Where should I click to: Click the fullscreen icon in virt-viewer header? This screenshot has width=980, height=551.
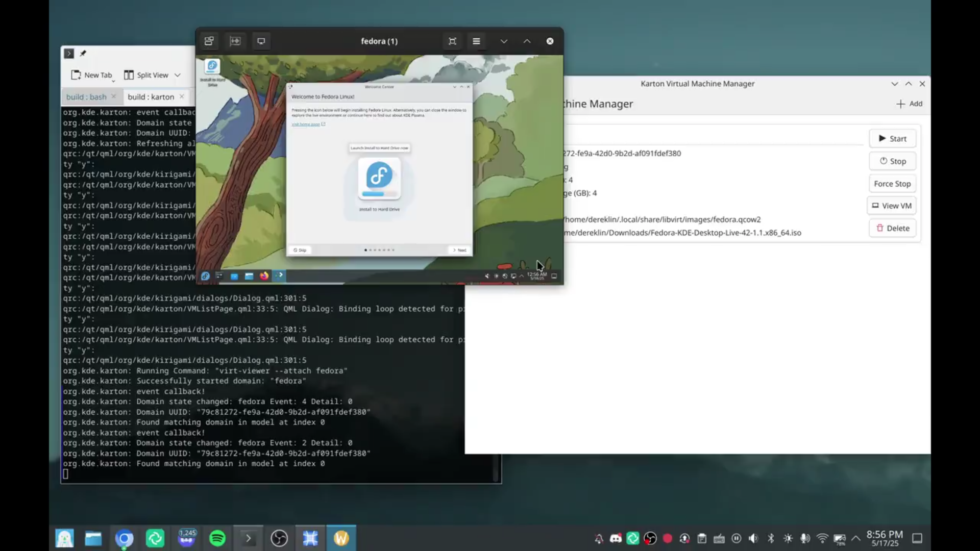point(452,41)
